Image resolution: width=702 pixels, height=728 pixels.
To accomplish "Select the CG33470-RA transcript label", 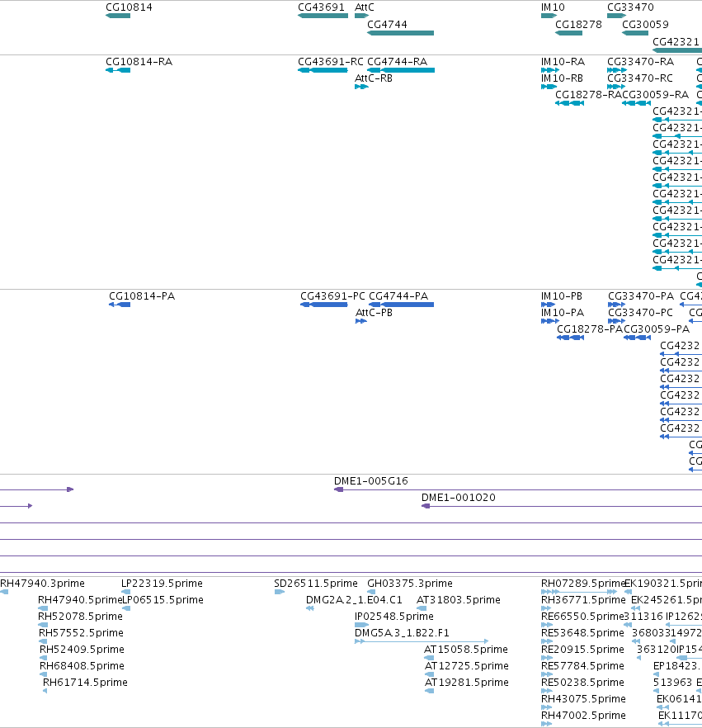I will (641, 62).
